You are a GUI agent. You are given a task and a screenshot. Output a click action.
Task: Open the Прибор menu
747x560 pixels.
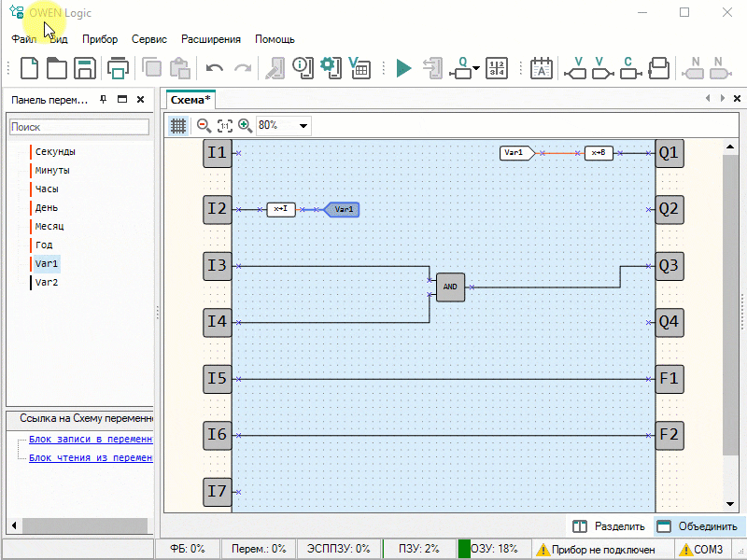pyautogui.click(x=100, y=39)
